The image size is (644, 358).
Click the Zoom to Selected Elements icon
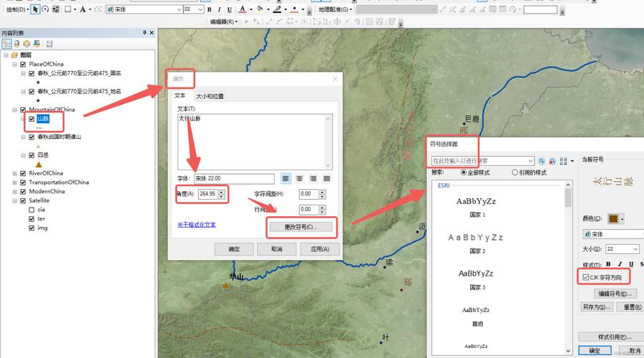point(55,9)
